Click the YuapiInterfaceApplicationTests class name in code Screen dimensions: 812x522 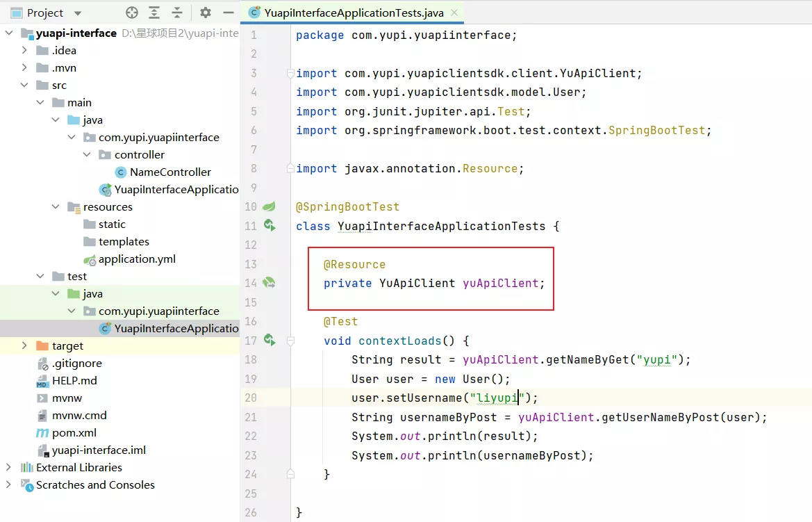tap(442, 226)
